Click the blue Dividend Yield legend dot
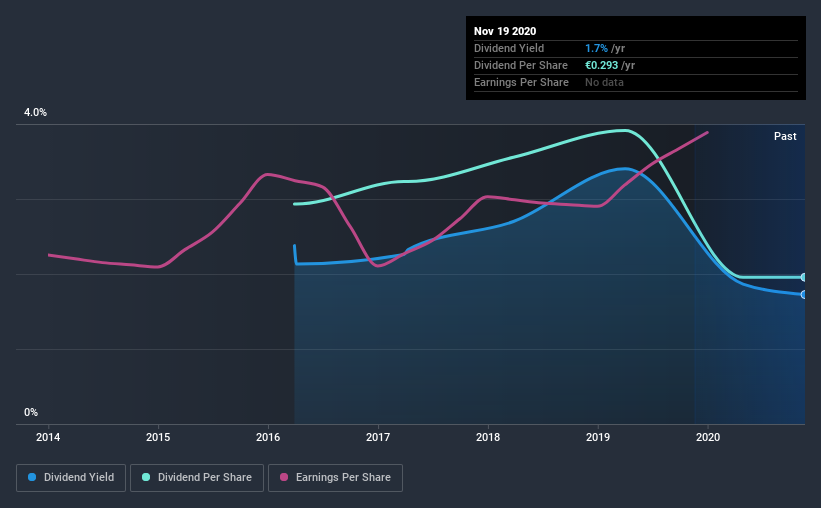The width and height of the screenshot is (821, 508). click(x=32, y=477)
